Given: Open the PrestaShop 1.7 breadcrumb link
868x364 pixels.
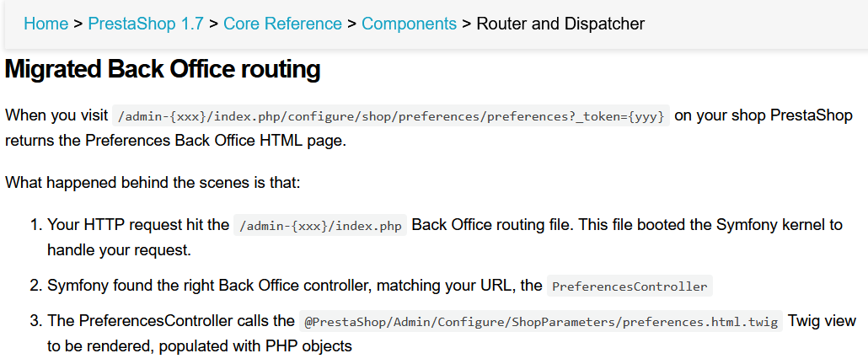Looking at the screenshot, I should (146, 24).
